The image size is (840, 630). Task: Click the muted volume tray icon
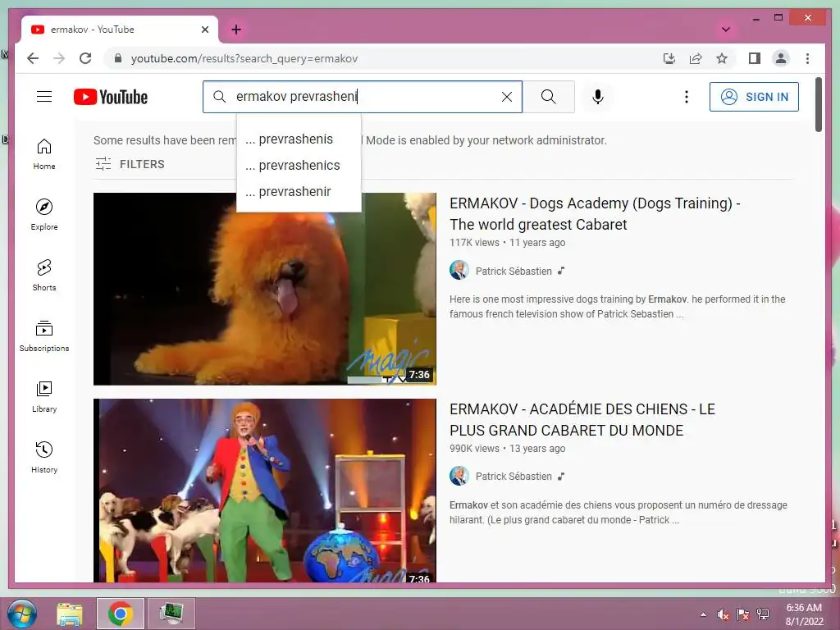pos(724,614)
